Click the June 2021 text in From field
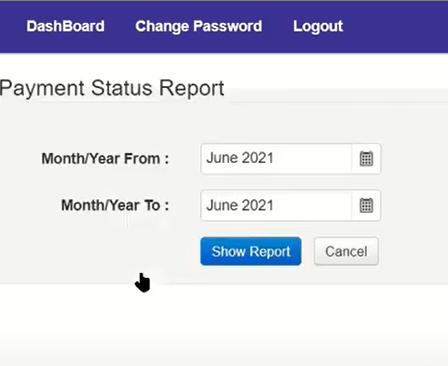Viewport: 448px width, 366px height. click(240, 158)
